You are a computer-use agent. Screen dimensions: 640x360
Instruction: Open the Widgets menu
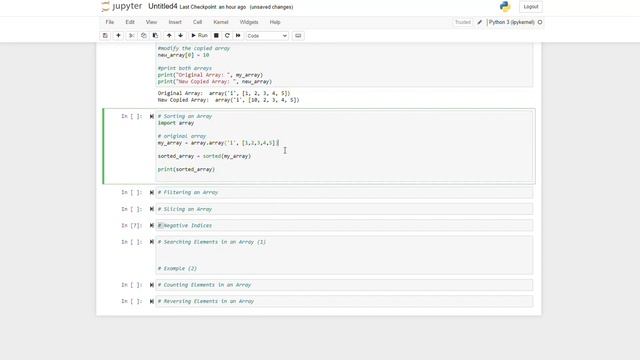point(249,22)
